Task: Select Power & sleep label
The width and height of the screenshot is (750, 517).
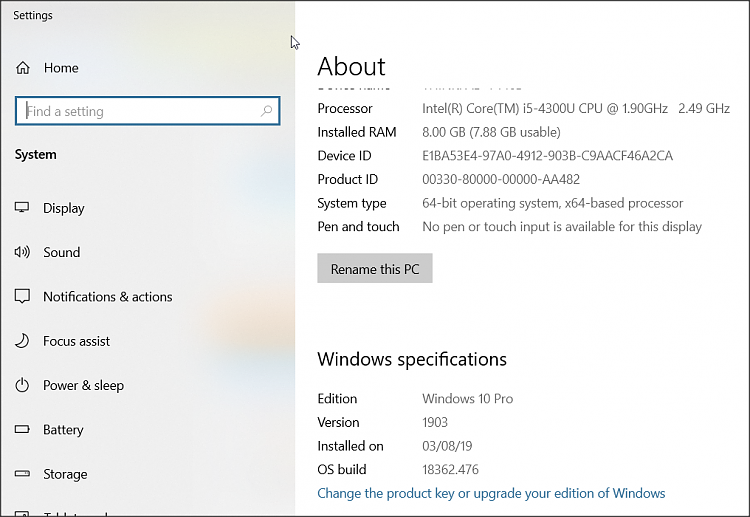Action: click(83, 385)
